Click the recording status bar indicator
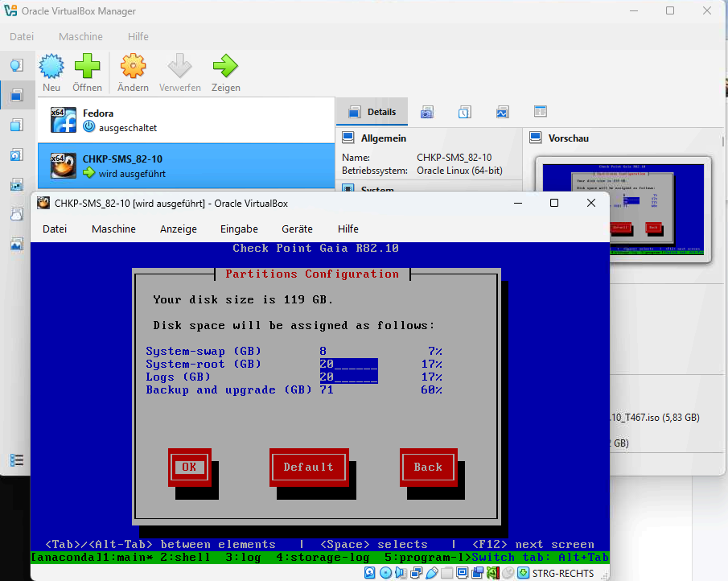This screenshot has height=581, width=728. [477, 573]
